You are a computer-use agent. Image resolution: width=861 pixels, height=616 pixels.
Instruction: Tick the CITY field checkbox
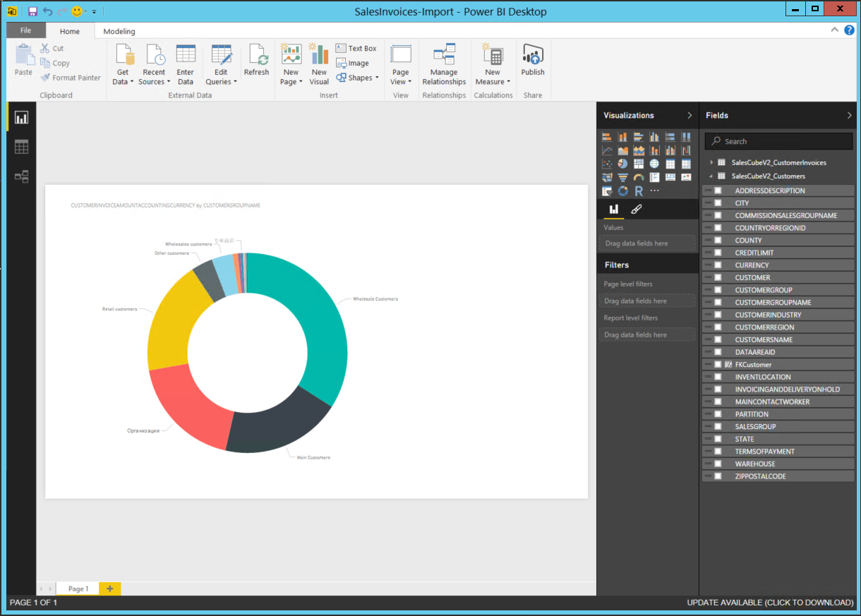pos(718,203)
